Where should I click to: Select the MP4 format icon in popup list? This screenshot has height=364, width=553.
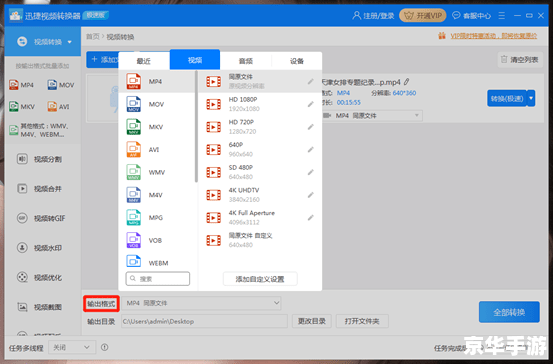(134, 81)
